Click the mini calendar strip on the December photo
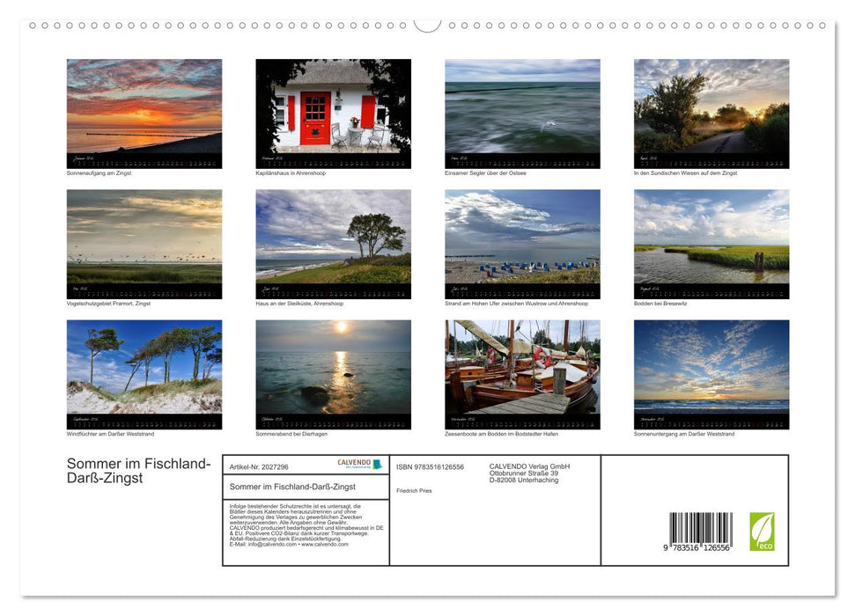855x616 pixels. pyautogui.click(x=712, y=423)
